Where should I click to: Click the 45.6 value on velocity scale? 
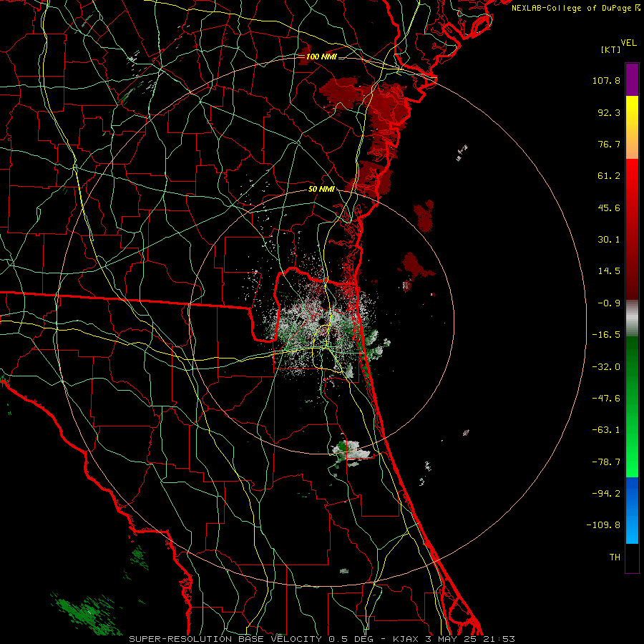point(609,208)
